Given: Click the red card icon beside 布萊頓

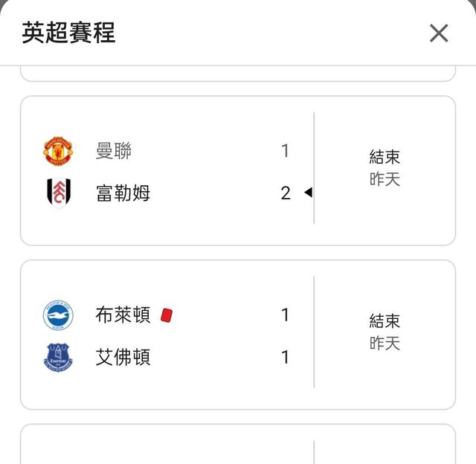Looking at the screenshot, I should [x=167, y=315].
